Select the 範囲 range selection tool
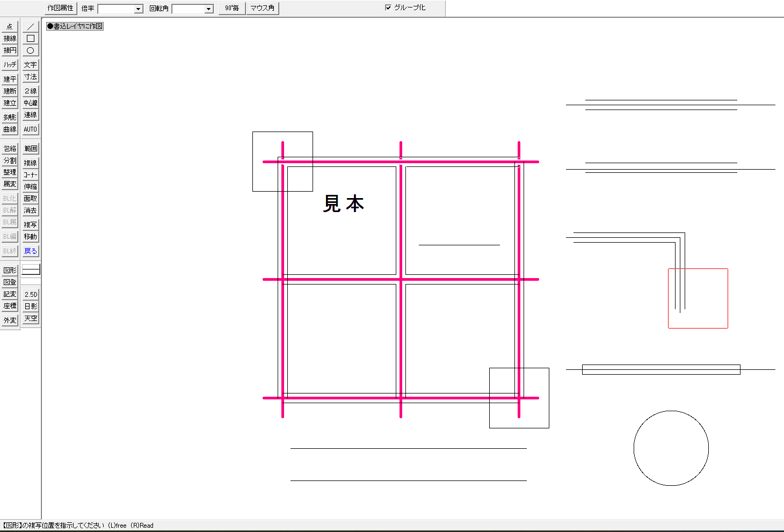Image resolution: width=784 pixels, height=532 pixels. point(31,148)
